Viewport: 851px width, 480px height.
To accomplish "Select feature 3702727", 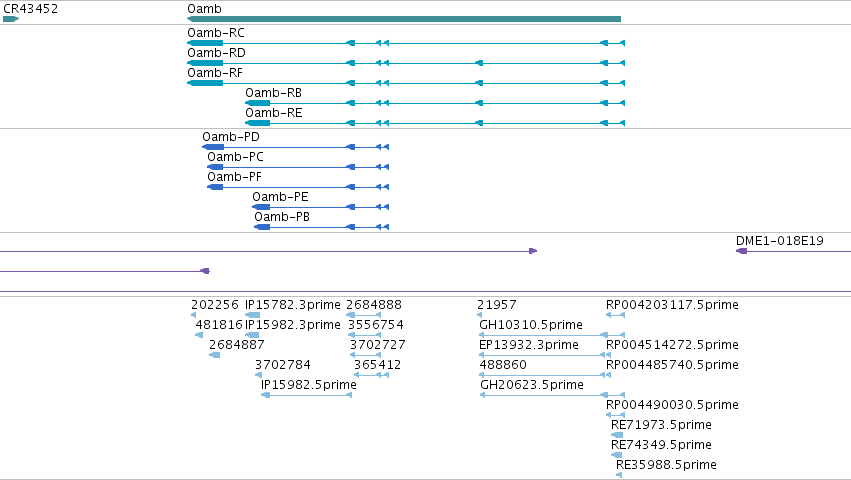I will 378,345.
